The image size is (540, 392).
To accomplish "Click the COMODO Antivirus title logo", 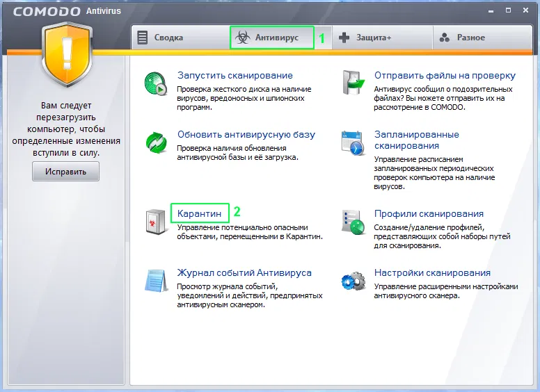I will tap(67, 11).
